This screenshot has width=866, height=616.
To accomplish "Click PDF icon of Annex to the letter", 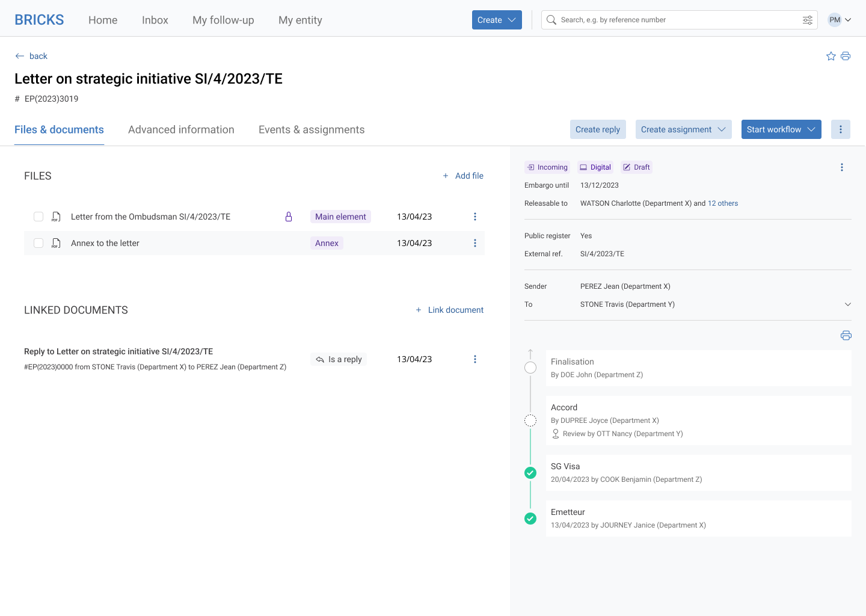I will click(x=56, y=243).
